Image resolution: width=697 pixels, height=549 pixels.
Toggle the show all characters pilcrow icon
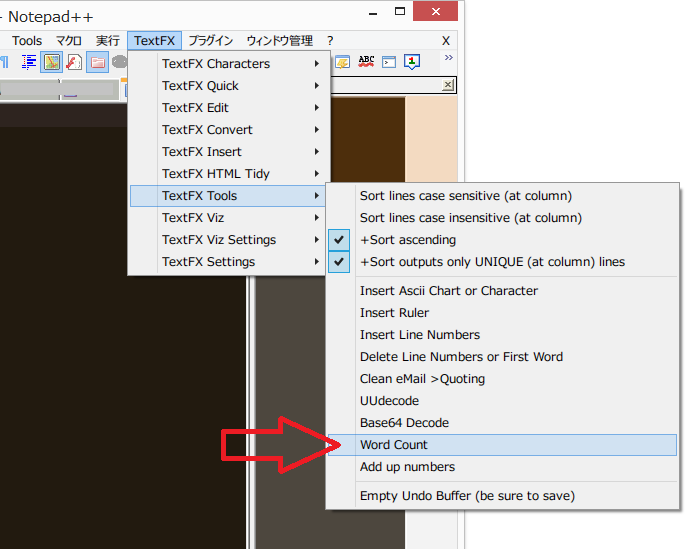click(x=4, y=62)
